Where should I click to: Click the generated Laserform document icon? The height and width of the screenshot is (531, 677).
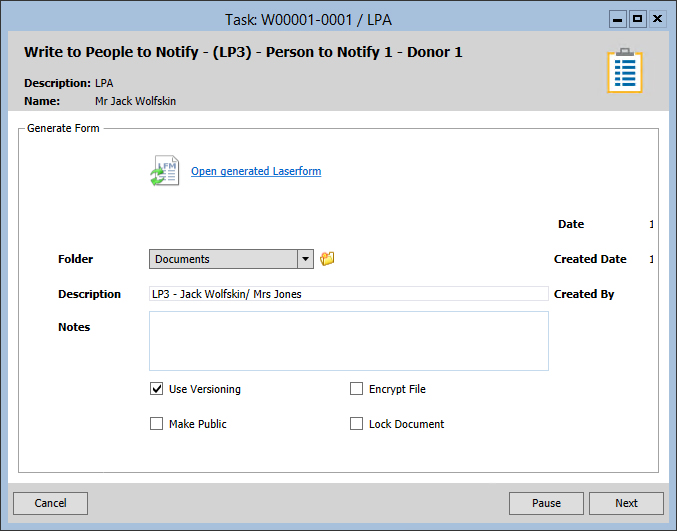point(164,171)
